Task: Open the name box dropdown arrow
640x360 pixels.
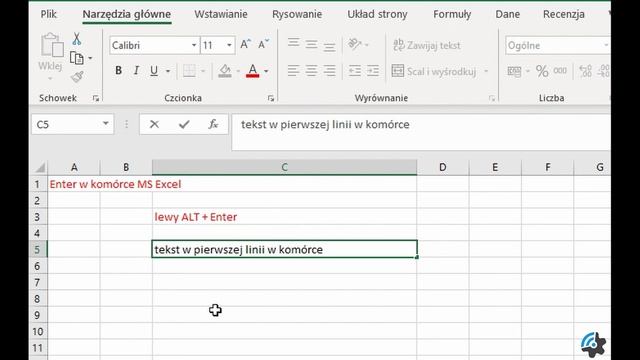Action: click(x=106, y=124)
